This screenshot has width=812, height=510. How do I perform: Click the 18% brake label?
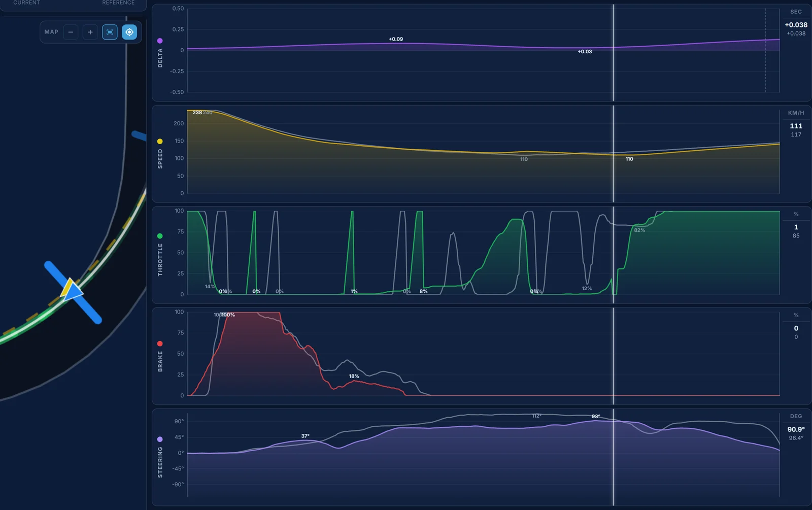[x=354, y=377]
